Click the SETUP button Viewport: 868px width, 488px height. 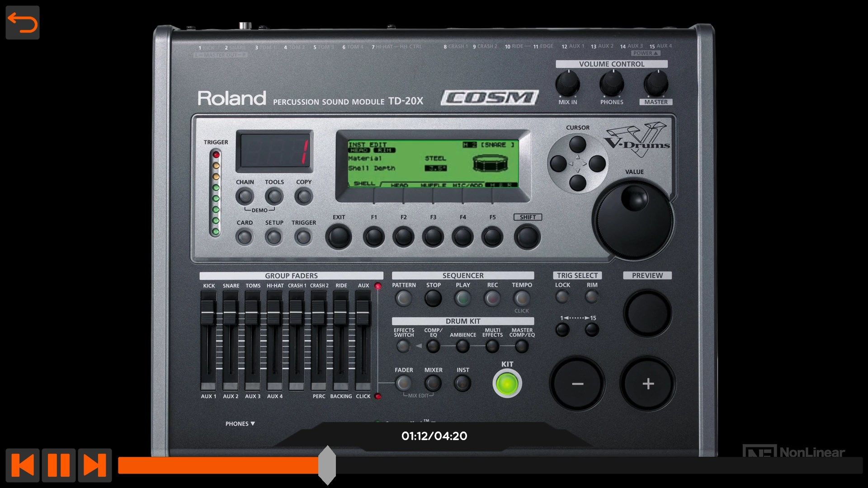coord(274,237)
